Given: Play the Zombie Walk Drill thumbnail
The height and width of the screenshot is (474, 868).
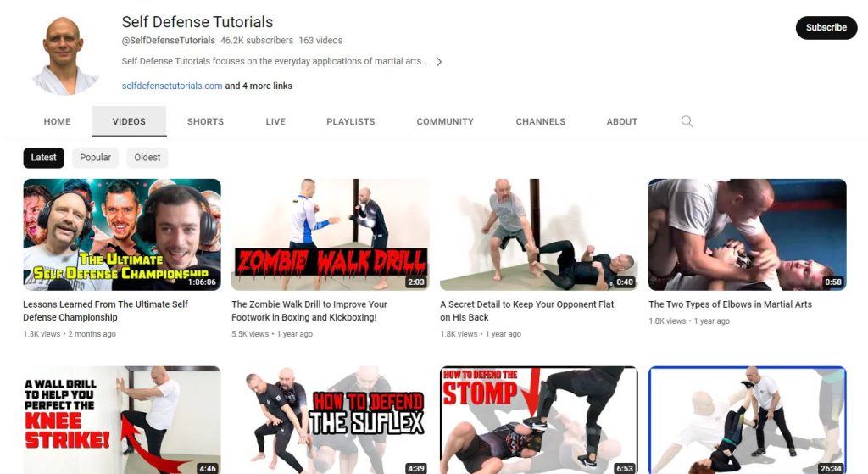Looking at the screenshot, I should pyautogui.click(x=330, y=235).
